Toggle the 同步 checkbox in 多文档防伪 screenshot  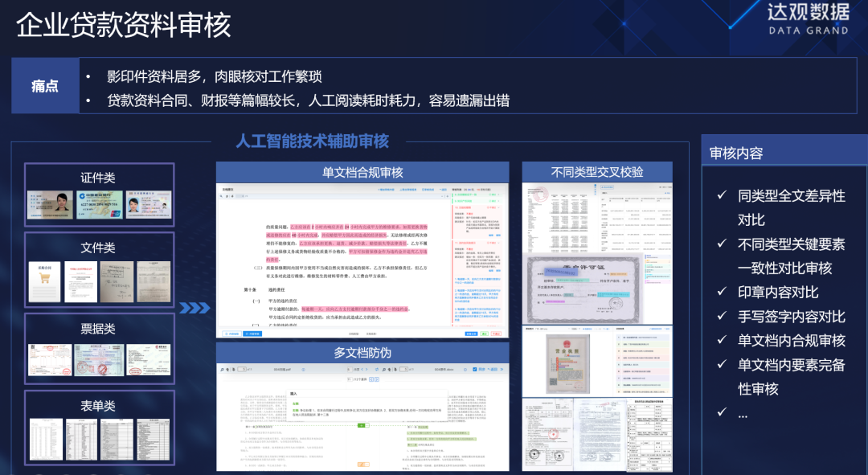[x=474, y=369]
